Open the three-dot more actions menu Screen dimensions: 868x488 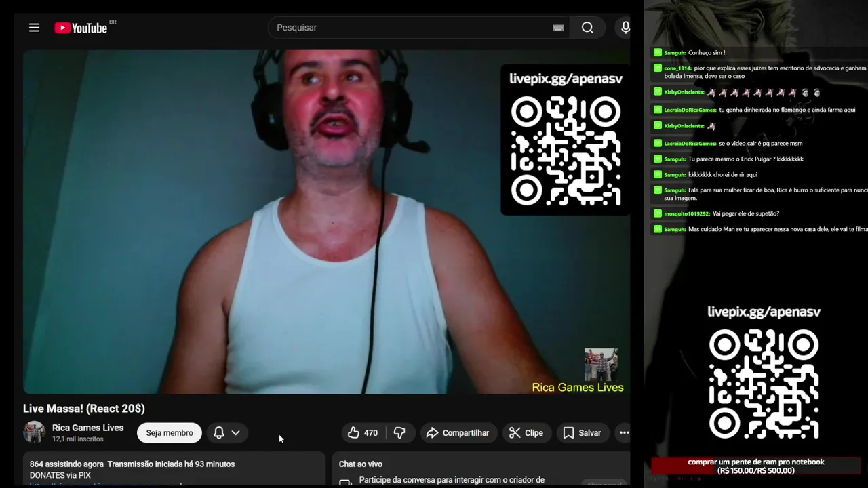tap(624, 433)
